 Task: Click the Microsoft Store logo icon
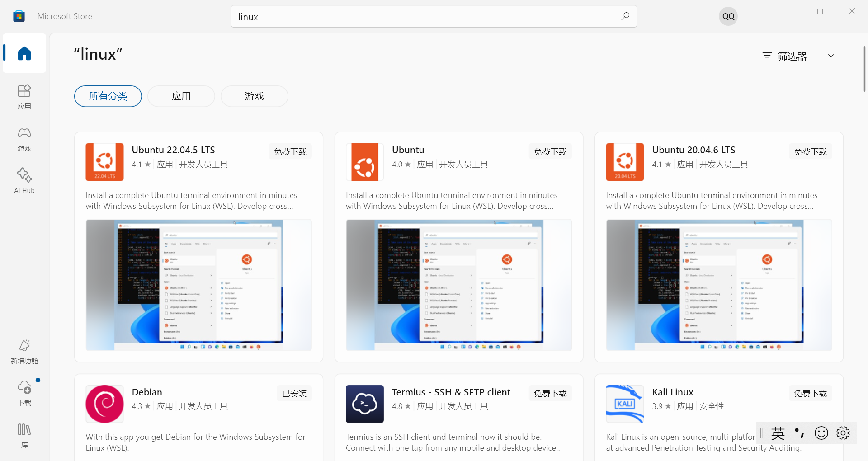[19, 16]
